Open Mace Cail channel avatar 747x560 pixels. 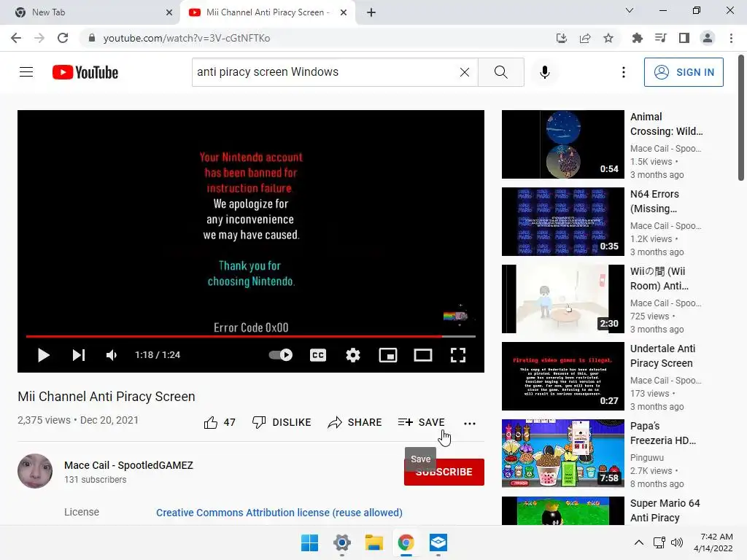(35, 471)
